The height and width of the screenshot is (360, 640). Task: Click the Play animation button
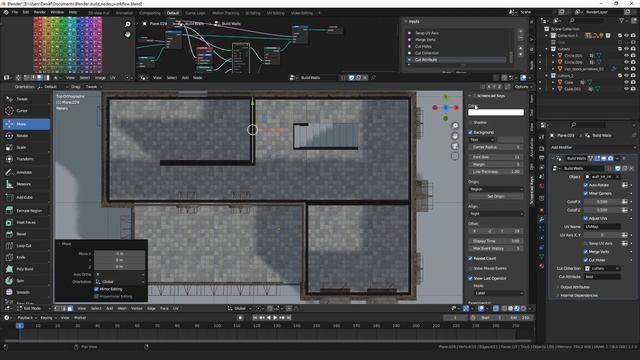click(x=276, y=318)
